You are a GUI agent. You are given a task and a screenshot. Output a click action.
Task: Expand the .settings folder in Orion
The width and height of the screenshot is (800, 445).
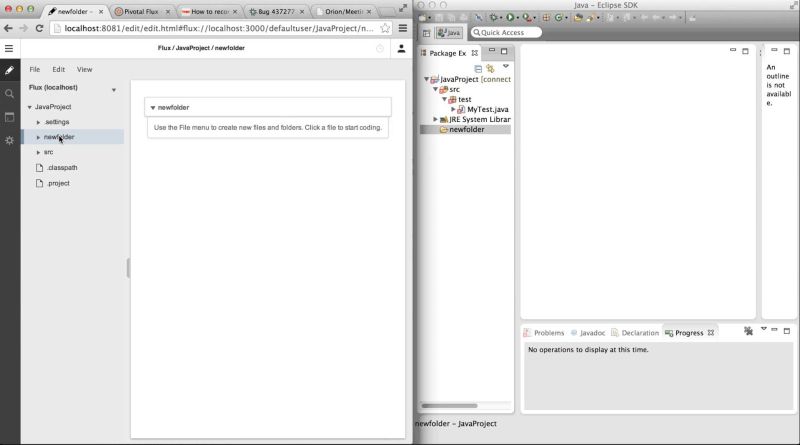[38, 122]
